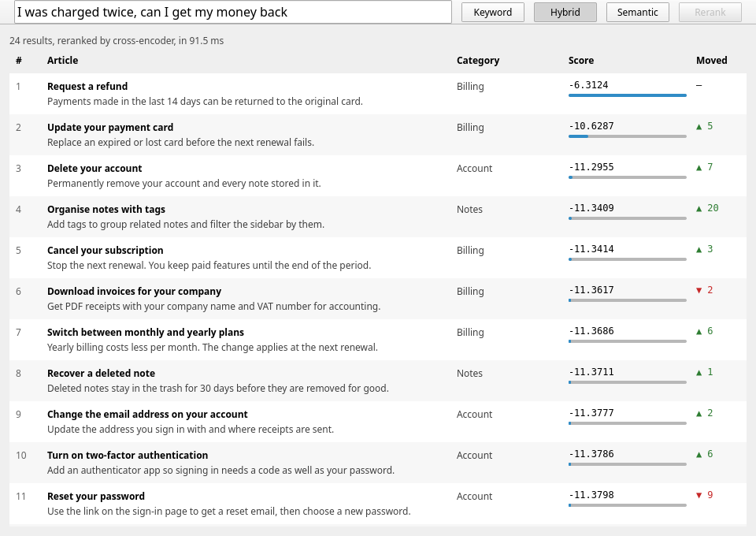Click the Category column header

click(478, 61)
